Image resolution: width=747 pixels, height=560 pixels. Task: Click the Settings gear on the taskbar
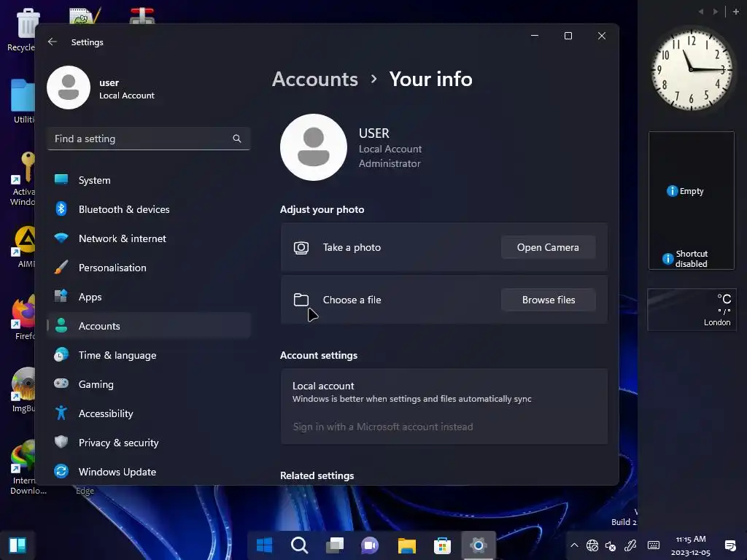coord(479,545)
